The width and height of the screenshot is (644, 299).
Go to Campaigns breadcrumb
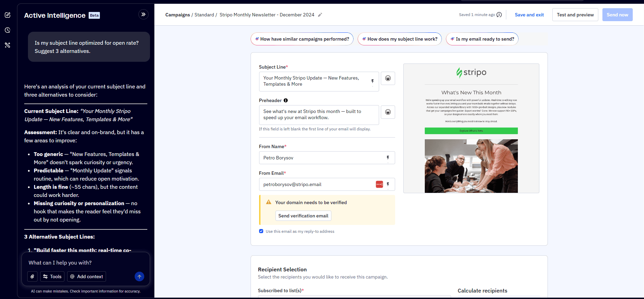click(x=178, y=15)
